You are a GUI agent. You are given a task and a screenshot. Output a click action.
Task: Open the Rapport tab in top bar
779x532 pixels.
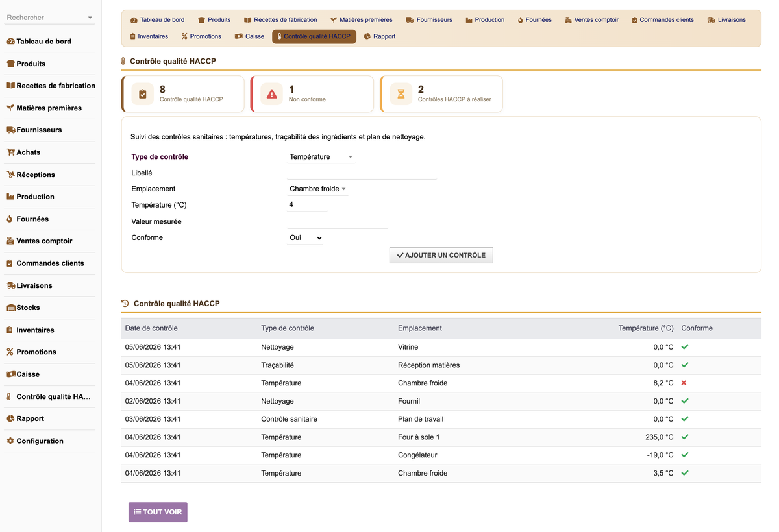point(380,36)
